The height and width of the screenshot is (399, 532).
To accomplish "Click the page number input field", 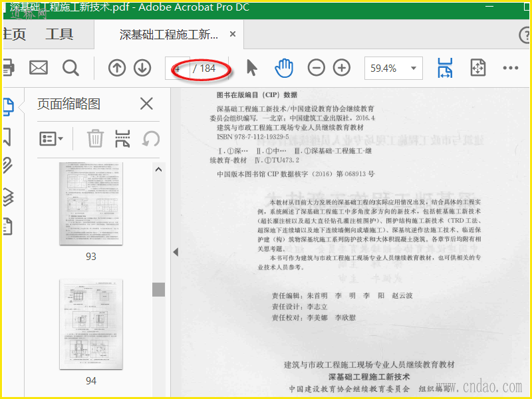I will pyautogui.click(x=177, y=68).
